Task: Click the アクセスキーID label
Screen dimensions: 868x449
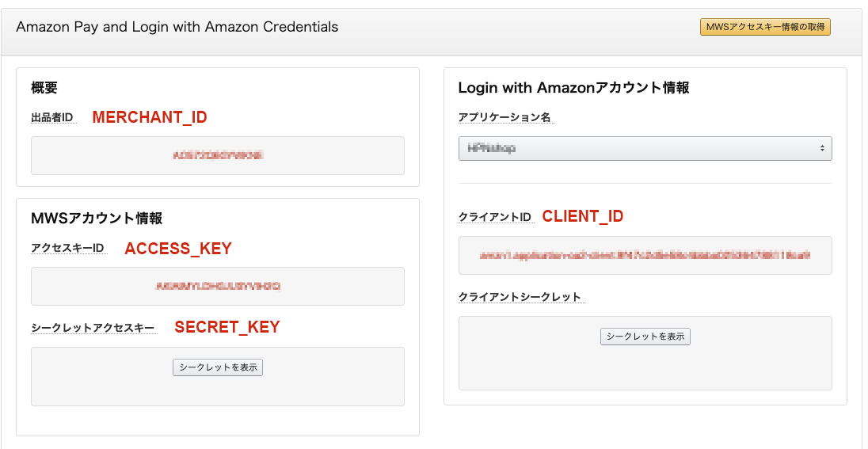Action: (67, 248)
